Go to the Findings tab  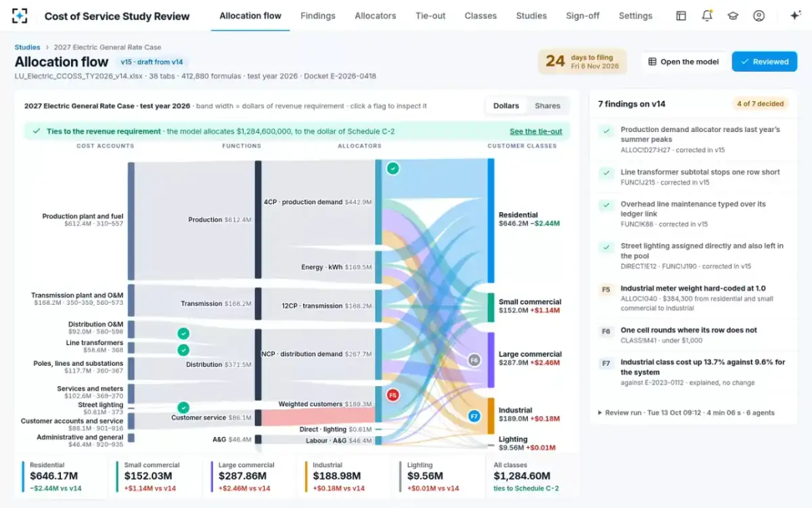(x=318, y=16)
